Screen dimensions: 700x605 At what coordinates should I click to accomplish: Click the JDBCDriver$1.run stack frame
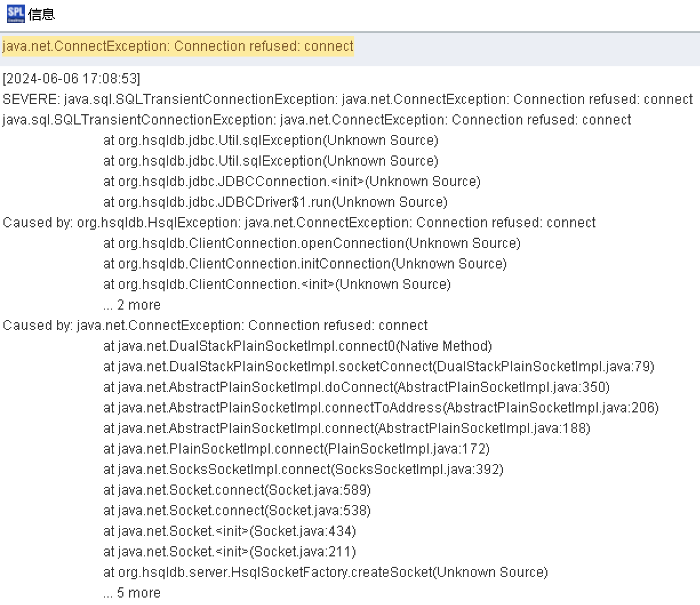275,202
